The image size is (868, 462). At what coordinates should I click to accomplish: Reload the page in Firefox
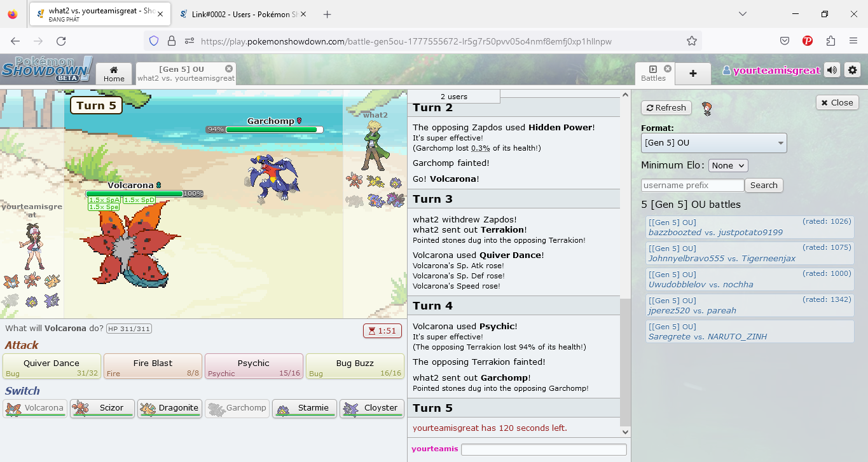click(x=61, y=41)
